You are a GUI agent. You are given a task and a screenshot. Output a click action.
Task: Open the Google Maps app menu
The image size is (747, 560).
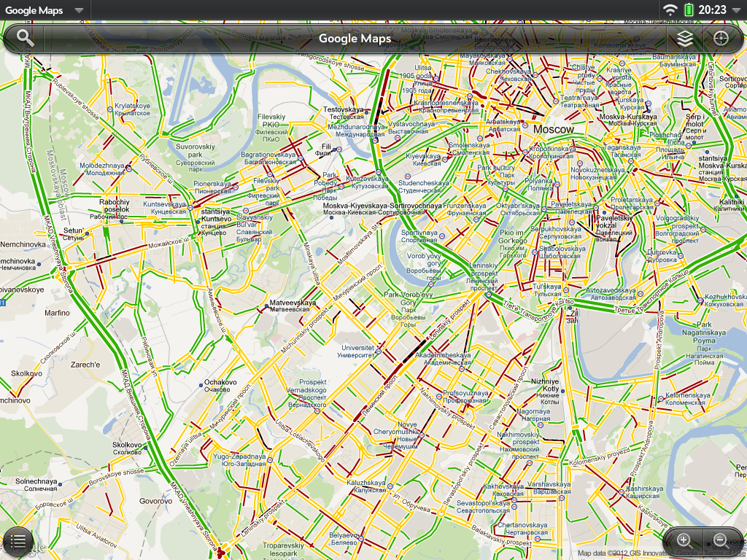[34, 10]
